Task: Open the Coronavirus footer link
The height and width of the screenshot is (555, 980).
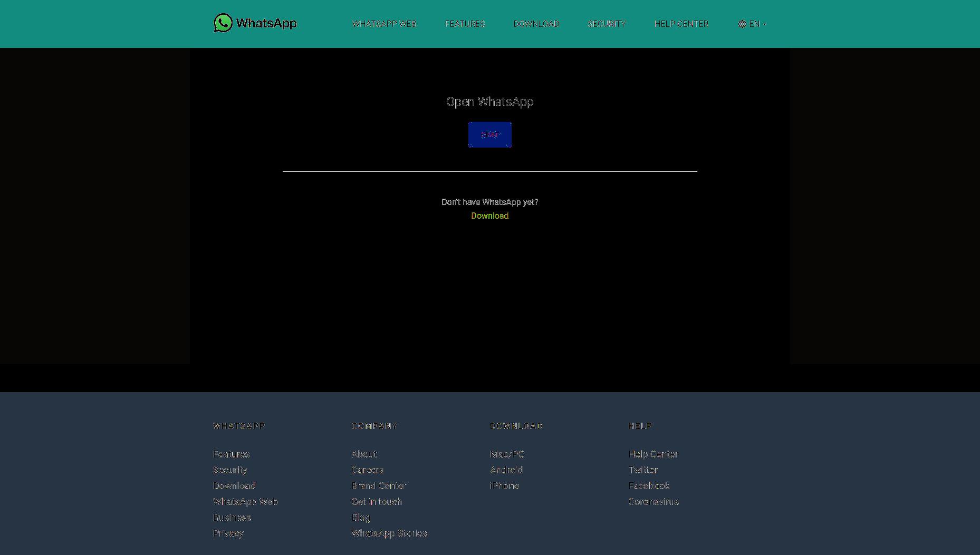Action: [654, 501]
